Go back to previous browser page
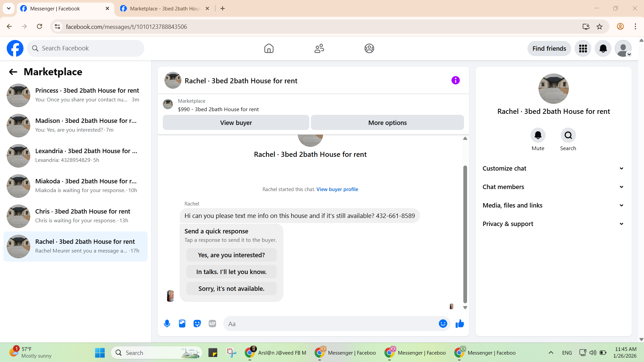The height and width of the screenshot is (362, 644). pyautogui.click(x=9, y=27)
